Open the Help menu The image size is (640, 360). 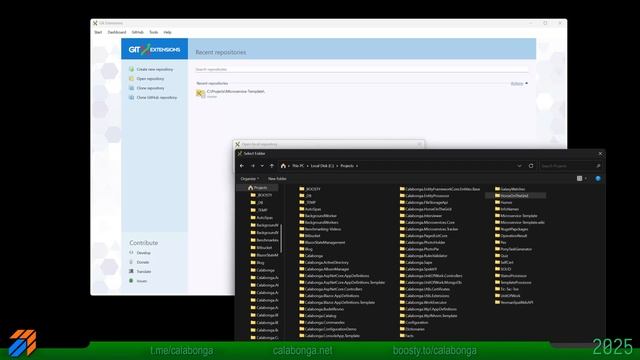(167, 32)
